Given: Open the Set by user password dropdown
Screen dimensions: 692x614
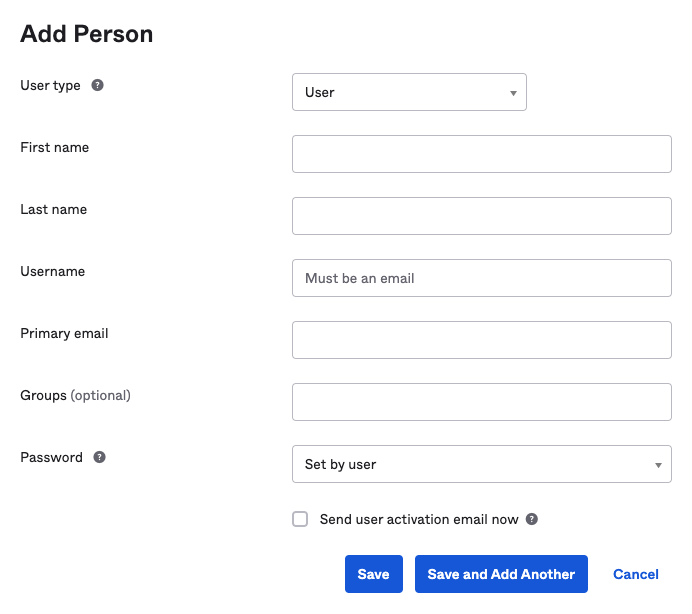Looking at the screenshot, I should pyautogui.click(x=481, y=464).
